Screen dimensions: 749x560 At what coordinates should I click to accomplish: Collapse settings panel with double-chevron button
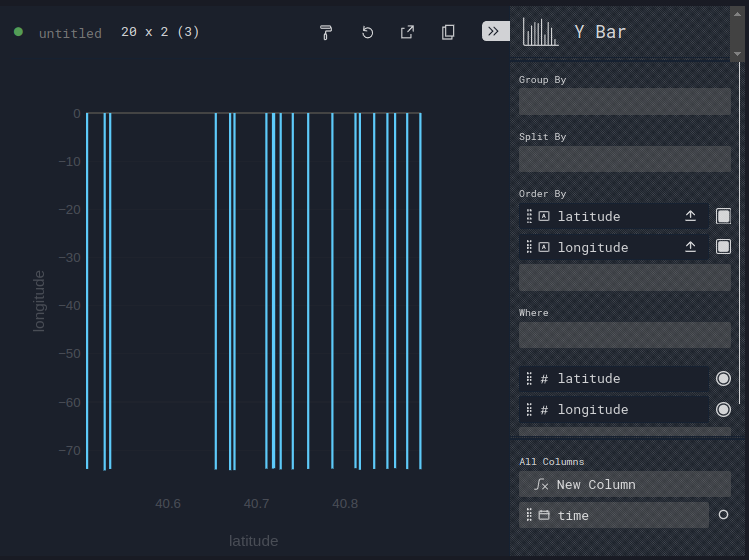[x=495, y=32]
